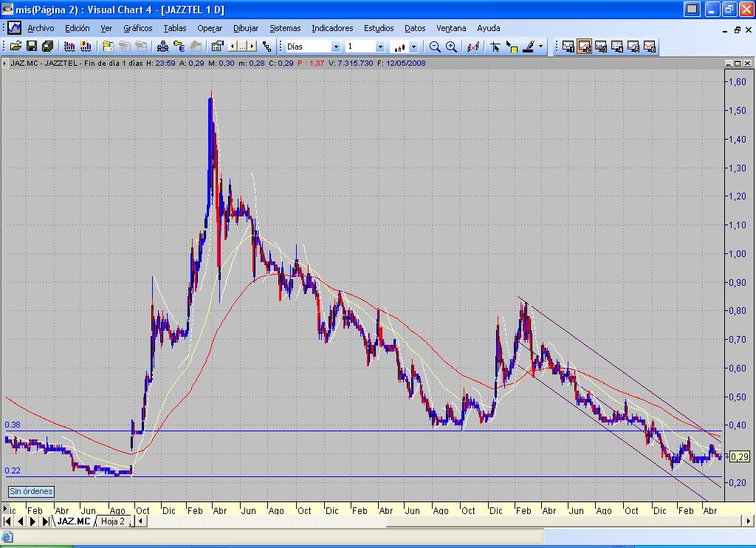Click the zoom out magnifier icon
This screenshot has height=548, width=756.
tap(435, 47)
